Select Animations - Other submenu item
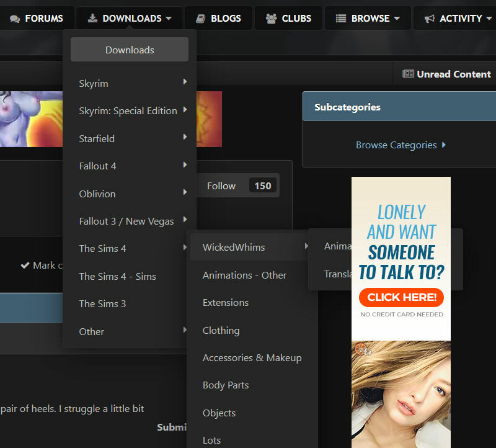 244,275
